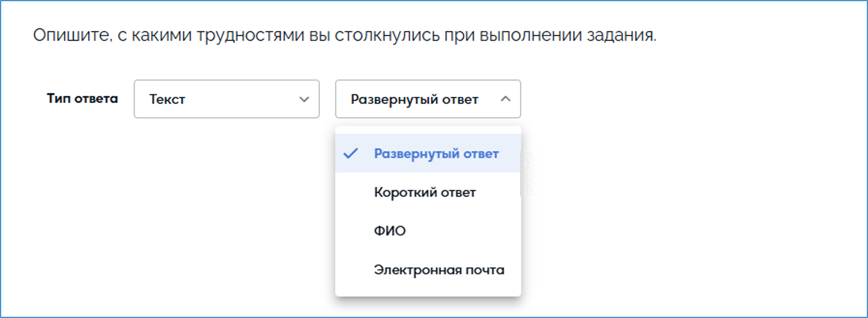The width and height of the screenshot is (868, 318).
Task: Click the up chevron to collapse the list
Action: (505, 99)
